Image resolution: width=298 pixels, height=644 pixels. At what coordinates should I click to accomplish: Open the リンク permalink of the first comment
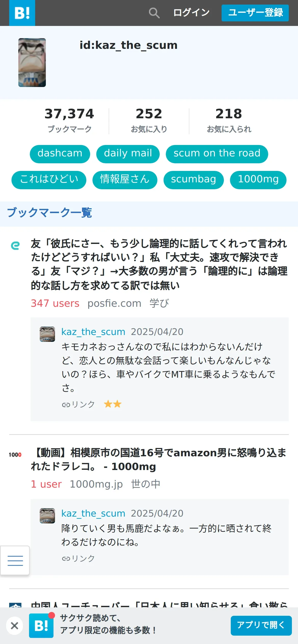[78, 404]
